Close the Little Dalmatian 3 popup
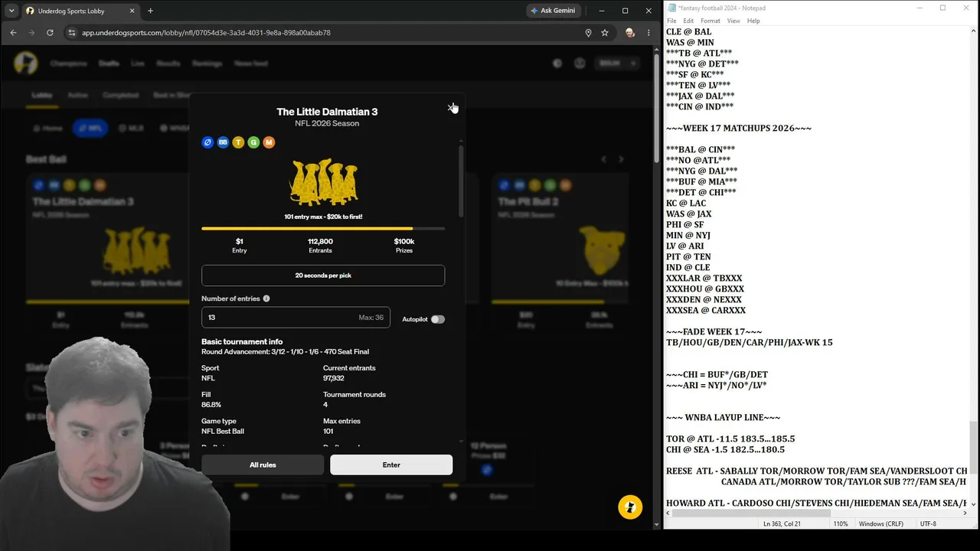 click(x=451, y=108)
